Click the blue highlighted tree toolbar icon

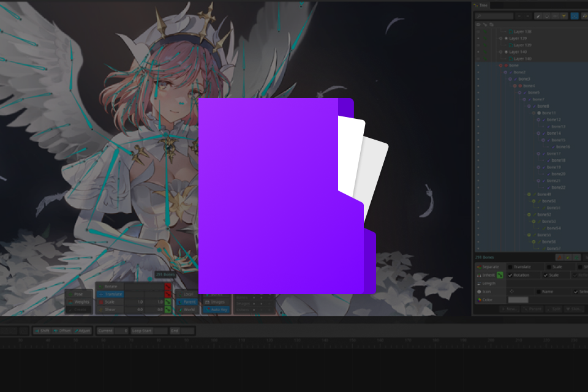(x=574, y=16)
